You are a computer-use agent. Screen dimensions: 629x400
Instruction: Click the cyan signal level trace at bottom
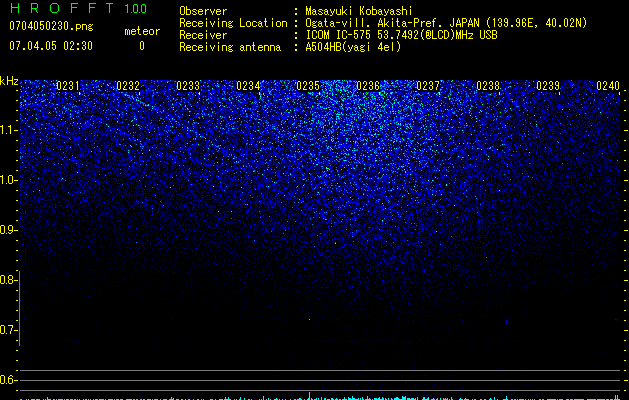tap(320, 397)
